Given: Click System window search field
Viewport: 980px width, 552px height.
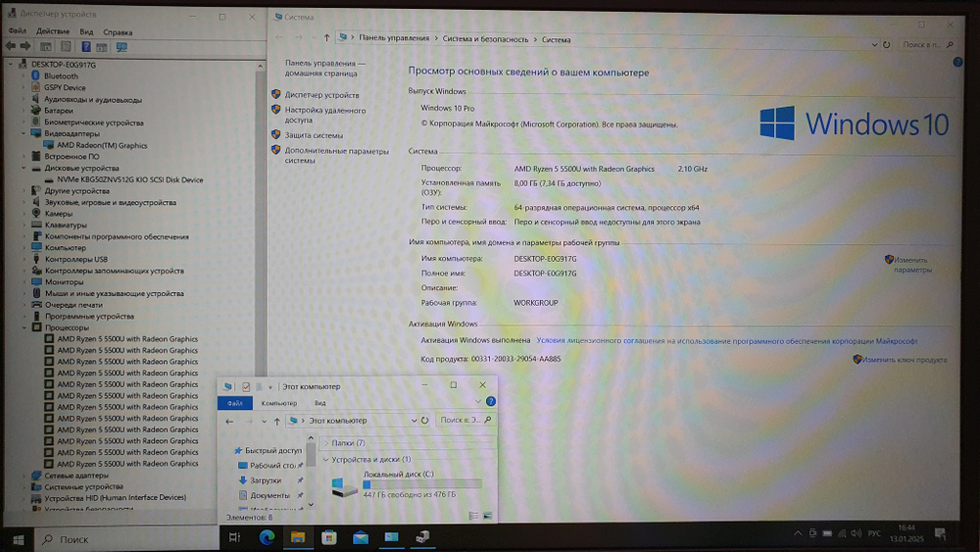Looking at the screenshot, I should point(927,44).
